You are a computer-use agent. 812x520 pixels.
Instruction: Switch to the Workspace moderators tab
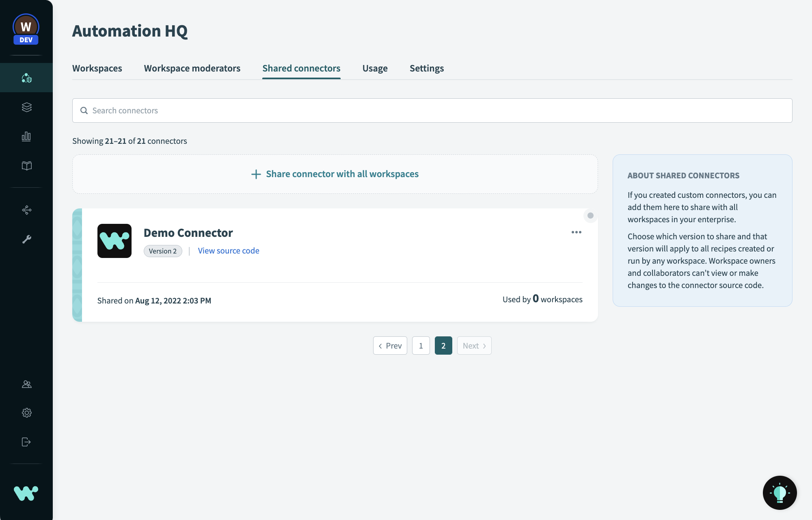(x=192, y=68)
